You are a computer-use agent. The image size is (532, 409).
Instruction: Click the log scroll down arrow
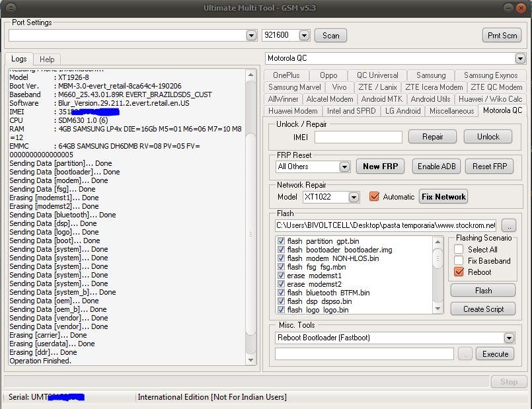(x=250, y=360)
